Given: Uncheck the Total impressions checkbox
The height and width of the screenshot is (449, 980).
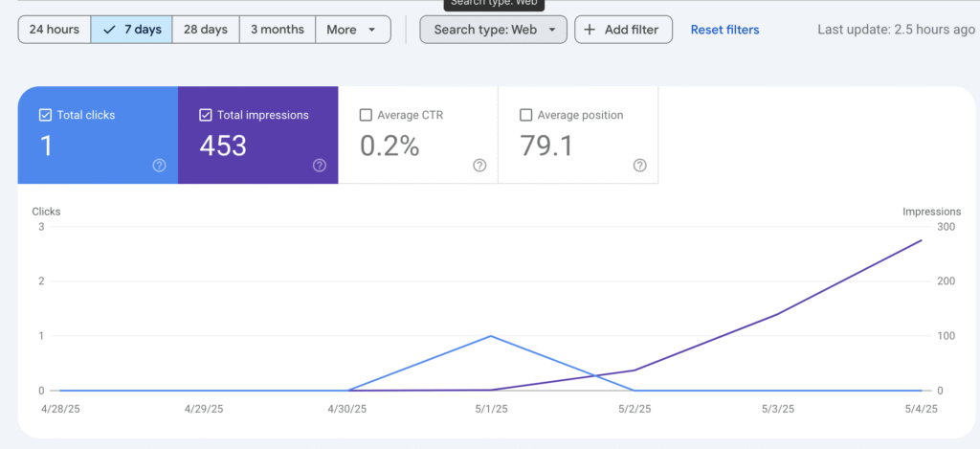Looking at the screenshot, I should (x=205, y=115).
